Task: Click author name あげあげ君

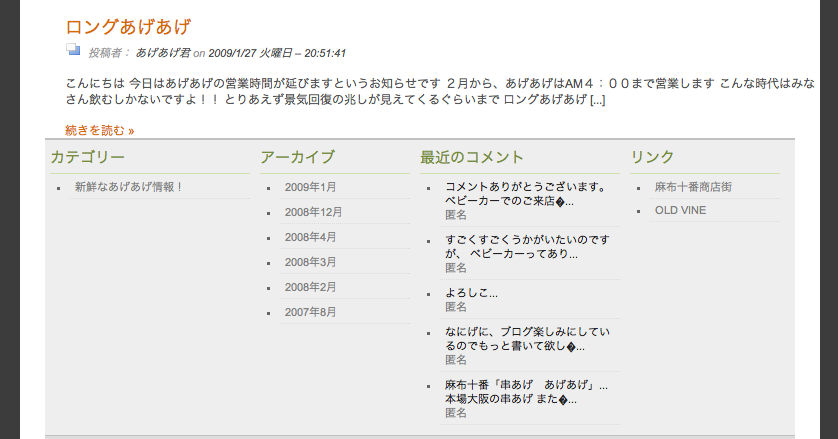Action: [162, 53]
